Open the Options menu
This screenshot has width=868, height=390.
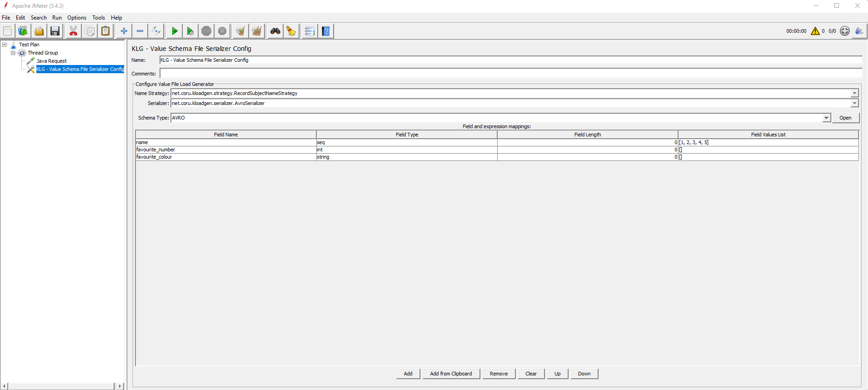tap(77, 18)
